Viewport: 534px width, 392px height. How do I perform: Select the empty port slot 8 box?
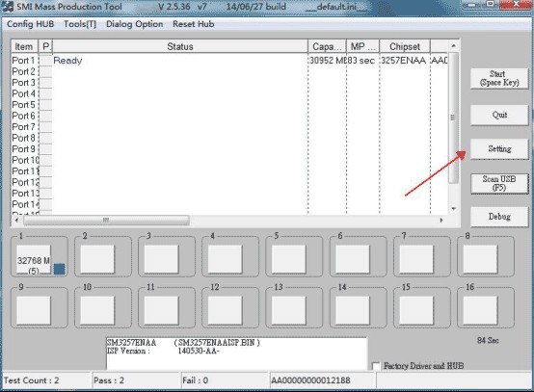pos(480,259)
